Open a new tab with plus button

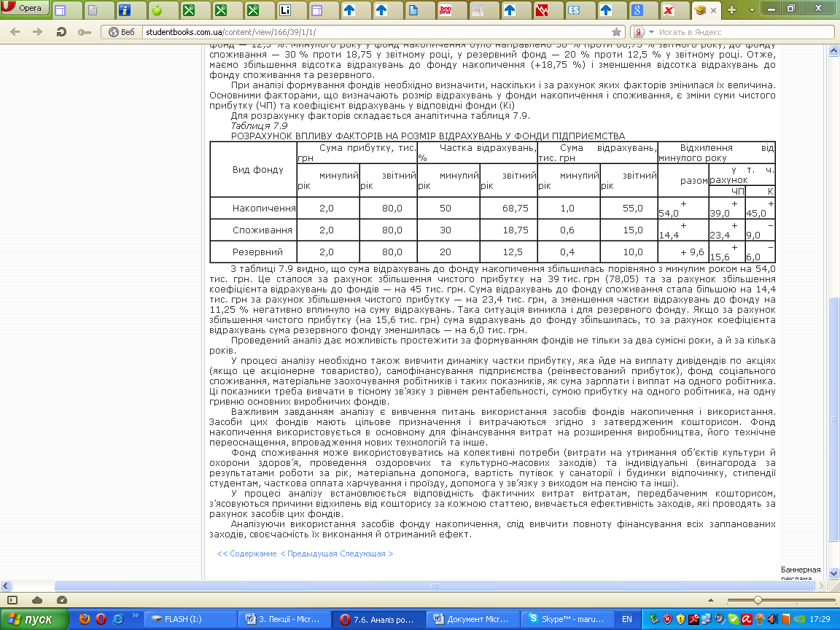pos(732,9)
